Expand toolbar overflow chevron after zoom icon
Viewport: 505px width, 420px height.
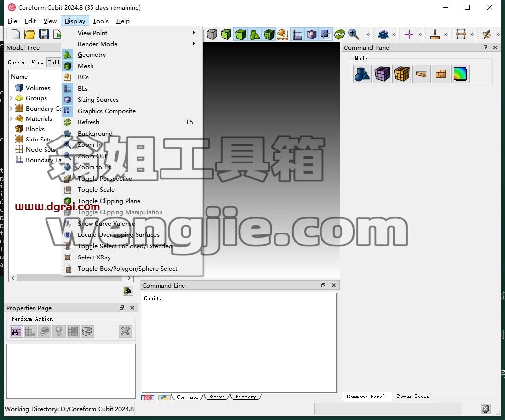click(x=368, y=34)
